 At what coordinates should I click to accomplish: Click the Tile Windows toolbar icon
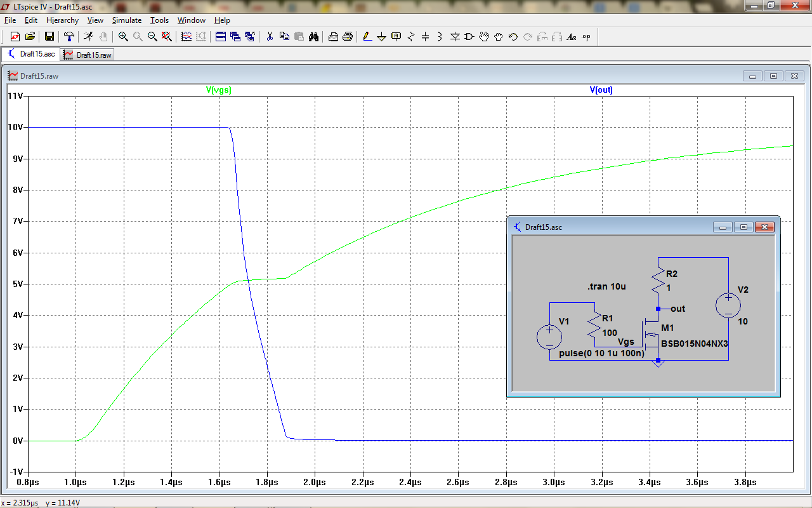(221, 37)
